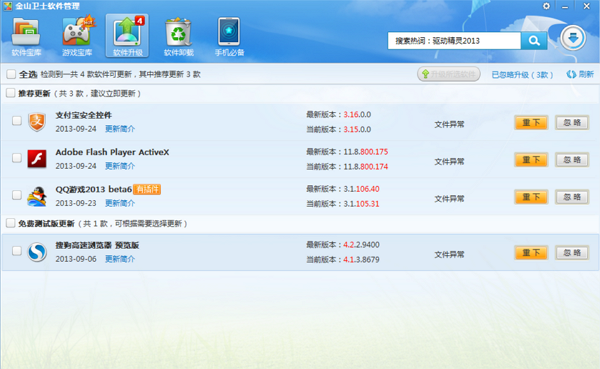Open the 已忽略升级 (3款) link
The image size is (600, 369).
[x=522, y=75]
